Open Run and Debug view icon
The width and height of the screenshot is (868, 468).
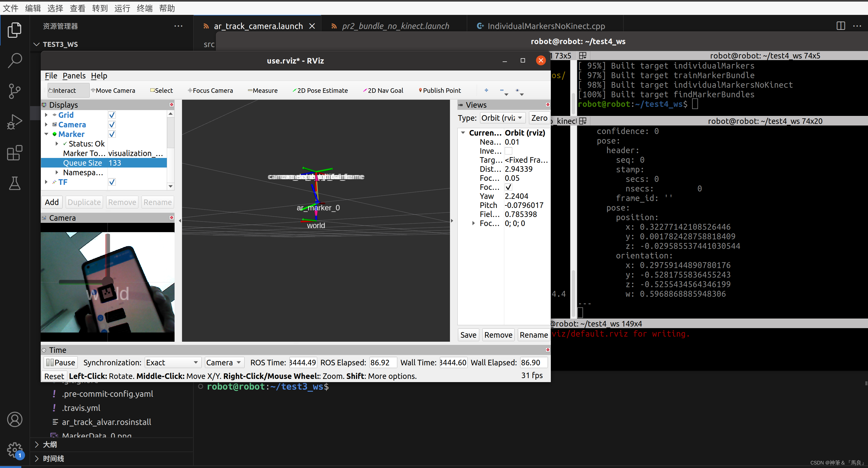click(15, 122)
